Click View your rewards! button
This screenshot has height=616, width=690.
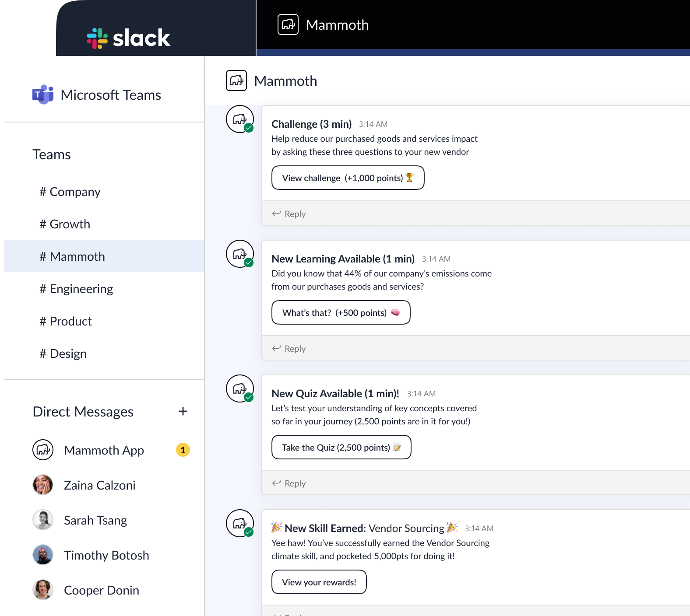point(319,582)
